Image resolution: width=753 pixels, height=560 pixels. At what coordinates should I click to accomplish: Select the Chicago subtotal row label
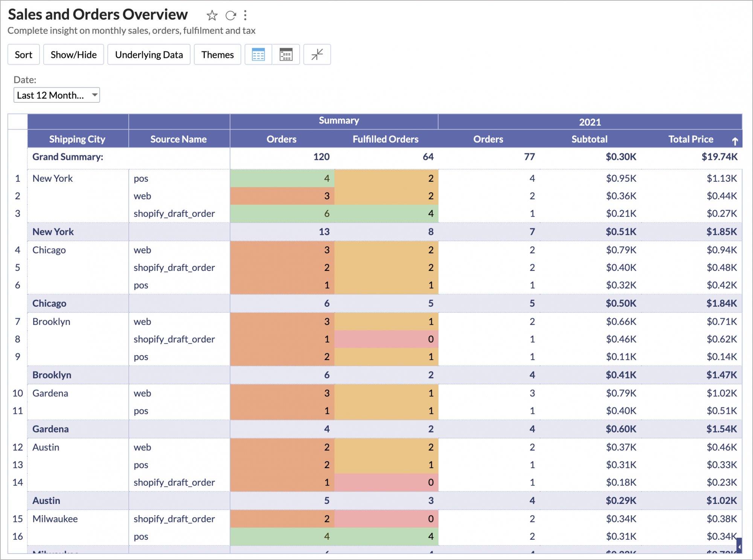pos(49,303)
